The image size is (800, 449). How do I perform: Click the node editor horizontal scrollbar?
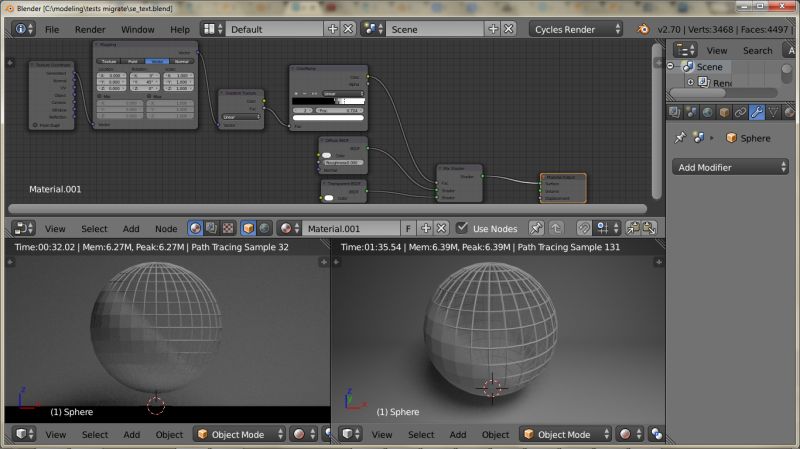click(x=328, y=208)
